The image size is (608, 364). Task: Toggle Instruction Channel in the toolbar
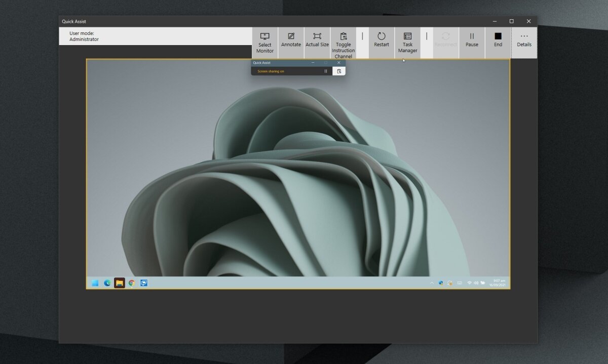(344, 43)
